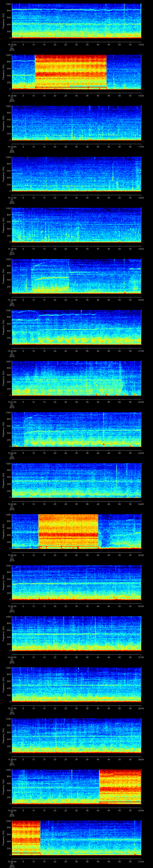
Task: Select the spectrogram panel starting at 15:21:00
Action: [x=76, y=378]
